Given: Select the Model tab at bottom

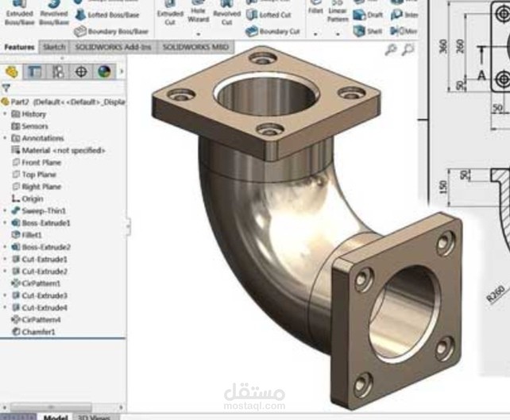Looking at the screenshot, I should click(x=56, y=417).
